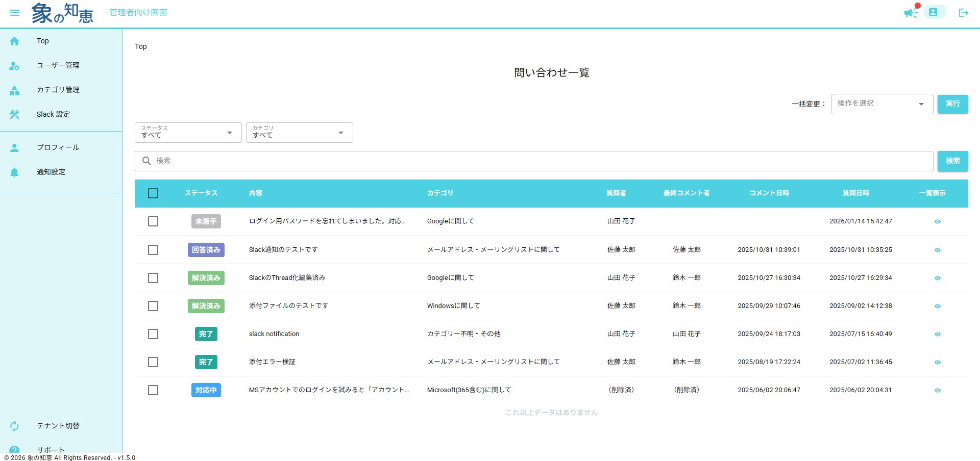Click the 検索 button
Image resolution: width=980 pixels, height=461 pixels.
952,161
